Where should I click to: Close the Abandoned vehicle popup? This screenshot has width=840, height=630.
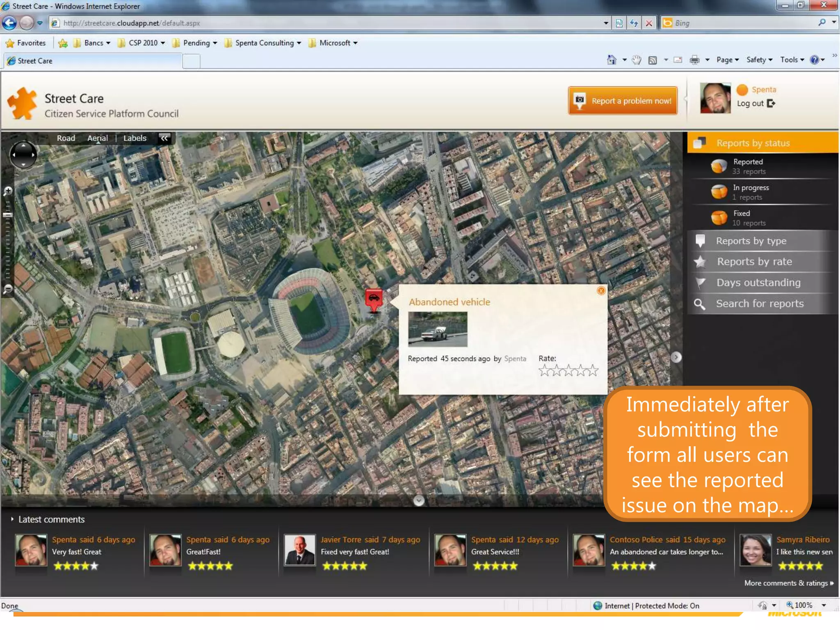click(x=601, y=291)
